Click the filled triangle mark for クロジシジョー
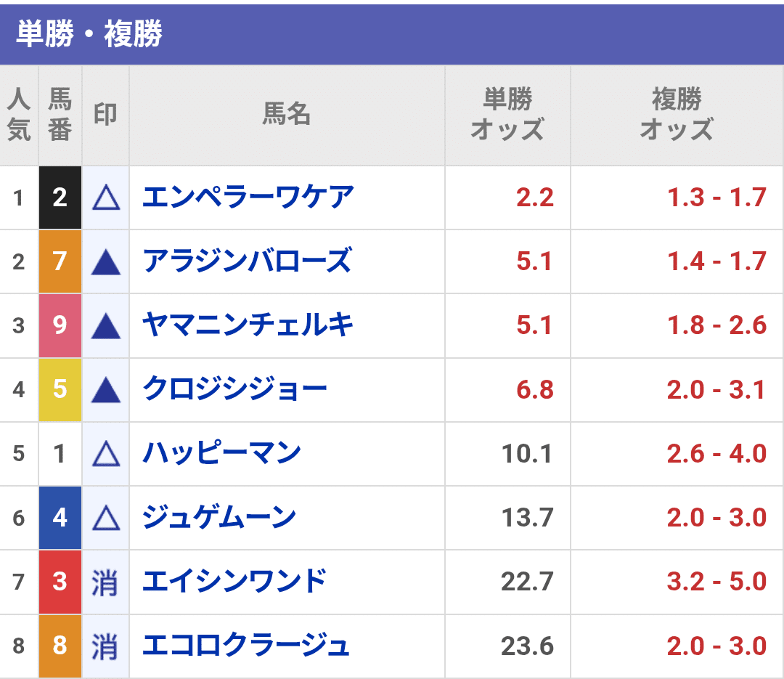Screen dimensions: 784x679 (x=106, y=390)
